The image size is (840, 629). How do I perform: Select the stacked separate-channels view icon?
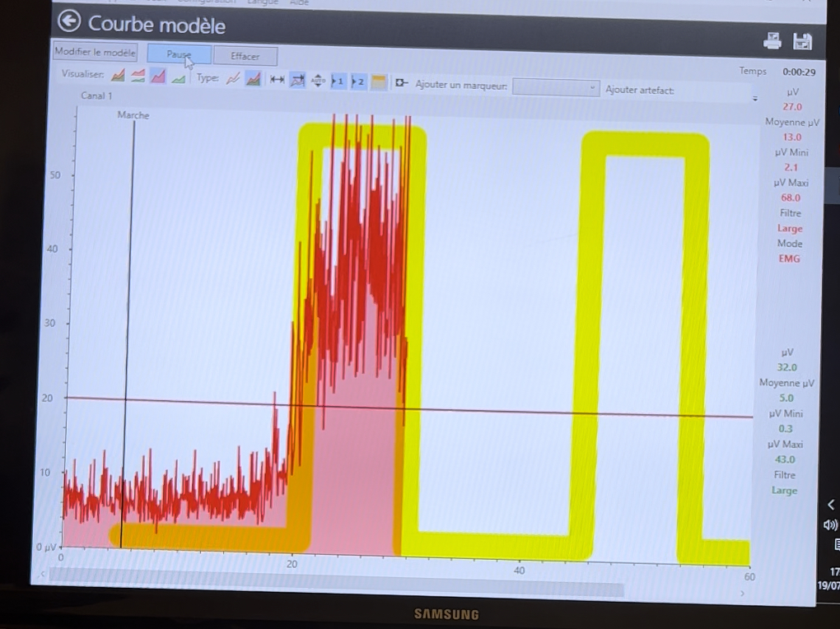coord(138,76)
